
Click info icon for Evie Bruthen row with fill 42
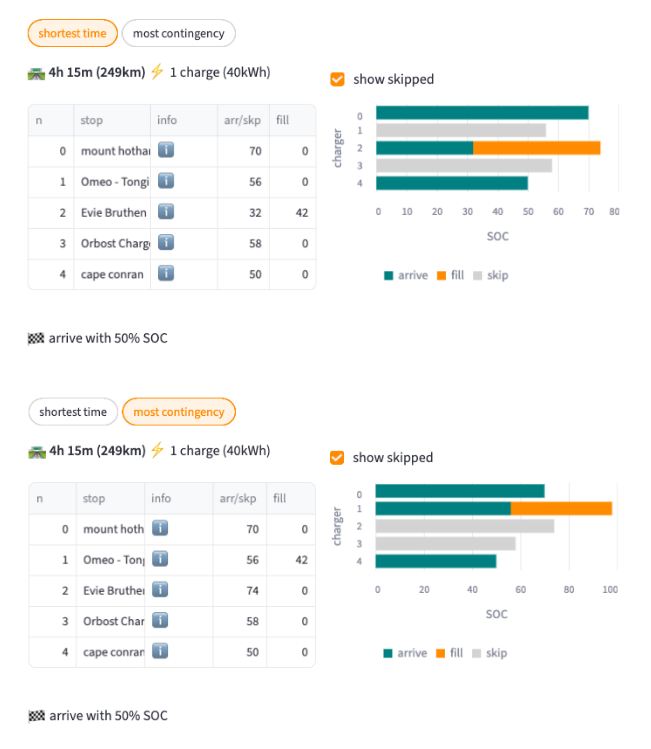coord(167,212)
